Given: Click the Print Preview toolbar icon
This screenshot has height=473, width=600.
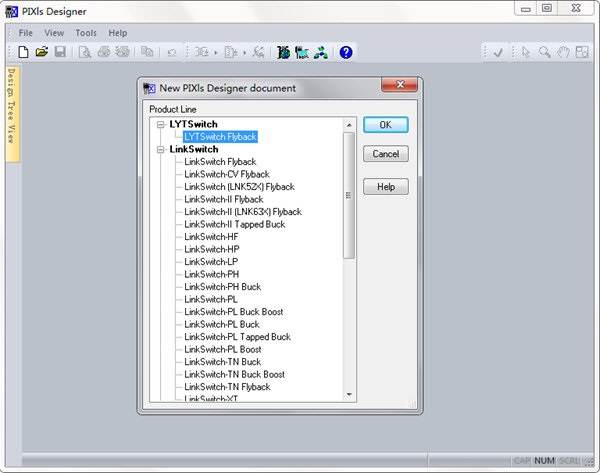Looking at the screenshot, I should coord(85,52).
